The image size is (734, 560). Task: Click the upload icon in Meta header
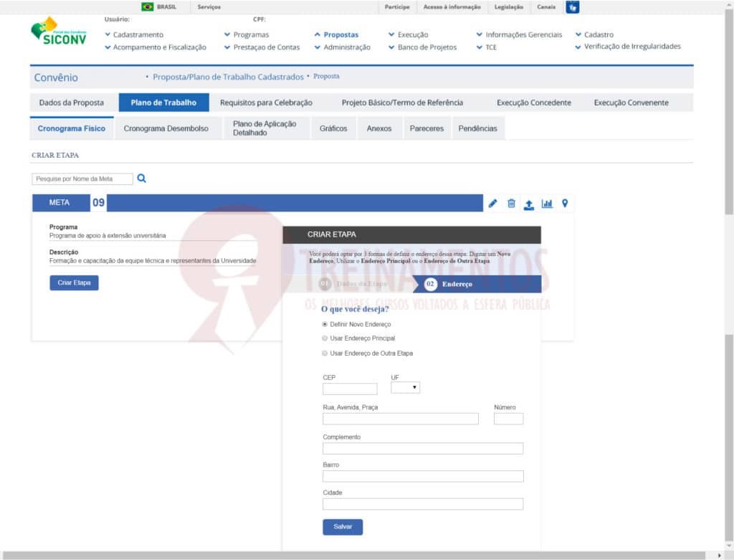528,204
